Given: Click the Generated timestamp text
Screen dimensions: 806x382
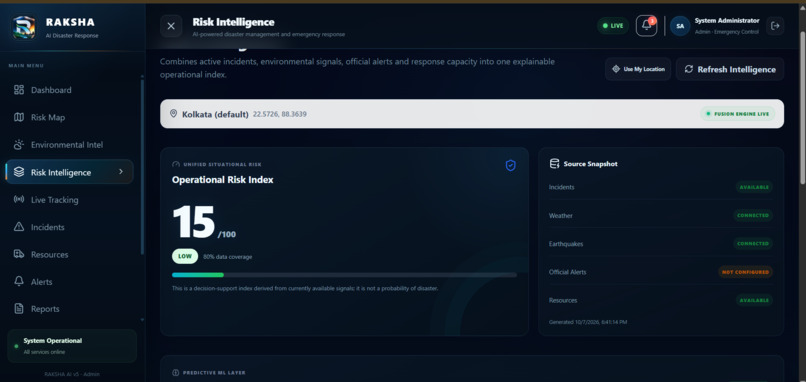Looking at the screenshot, I should point(588,322).
